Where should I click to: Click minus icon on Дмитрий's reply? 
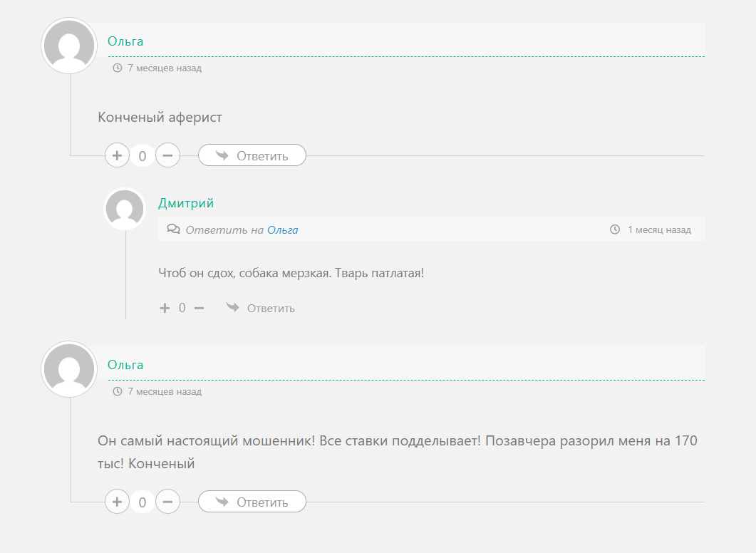click(x=200, y=308)
